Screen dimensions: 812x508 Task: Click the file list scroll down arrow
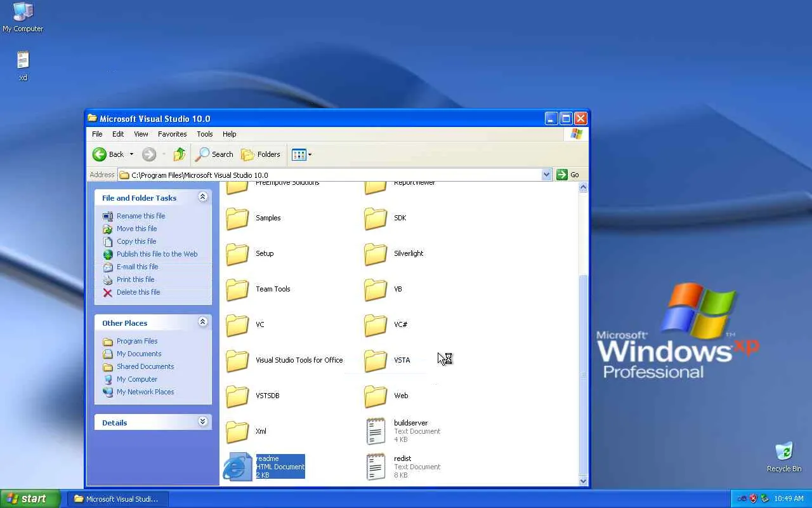(584, 481)
